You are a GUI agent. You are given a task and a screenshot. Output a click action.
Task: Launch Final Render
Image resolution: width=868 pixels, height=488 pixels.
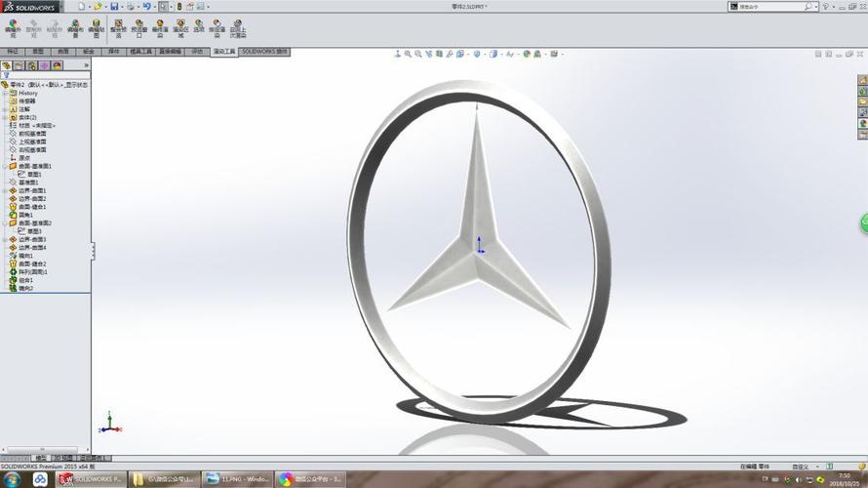click(x=160, y=28)
